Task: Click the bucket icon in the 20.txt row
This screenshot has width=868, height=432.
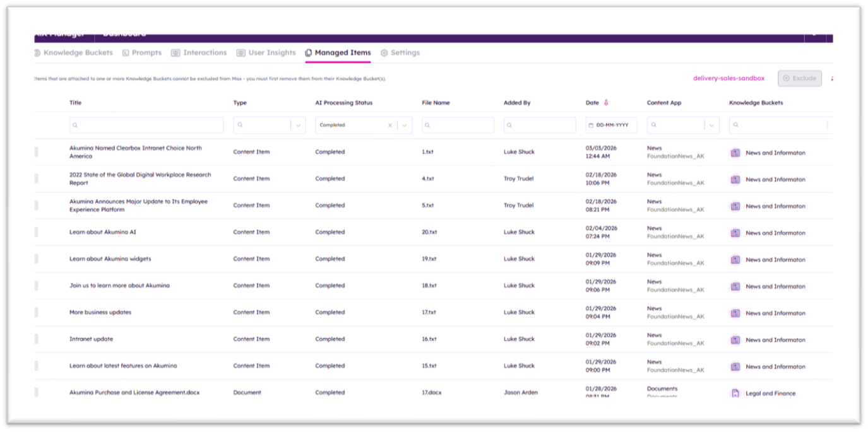Action: [735, 233]
